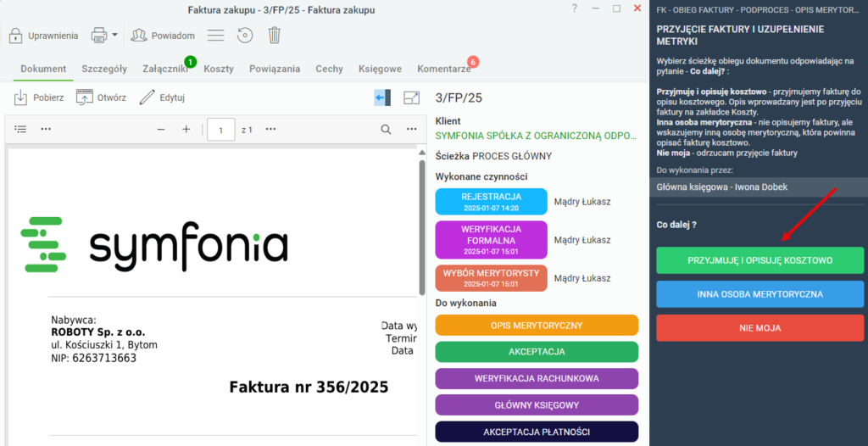Click NIP: 6263713663 text
868x446 pixels.
click(93, 358)
